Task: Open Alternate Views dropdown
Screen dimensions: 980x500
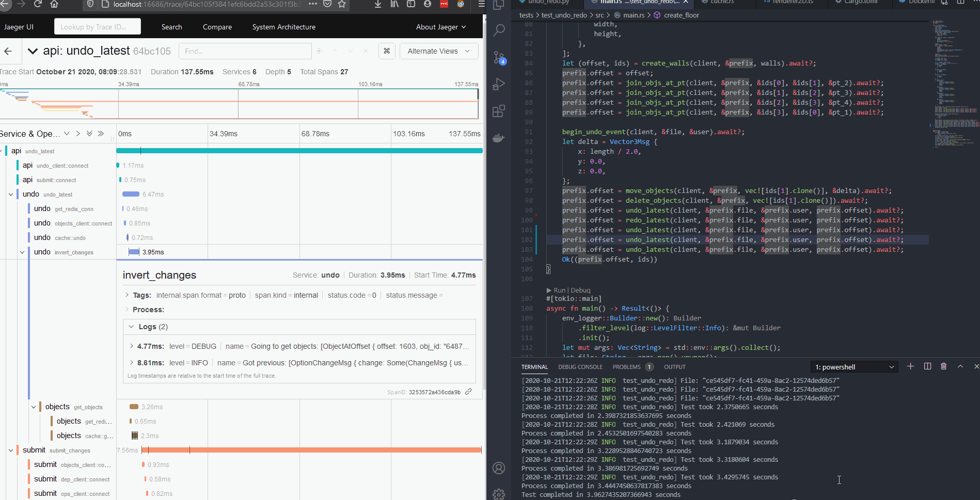Action: click(439, 51)
